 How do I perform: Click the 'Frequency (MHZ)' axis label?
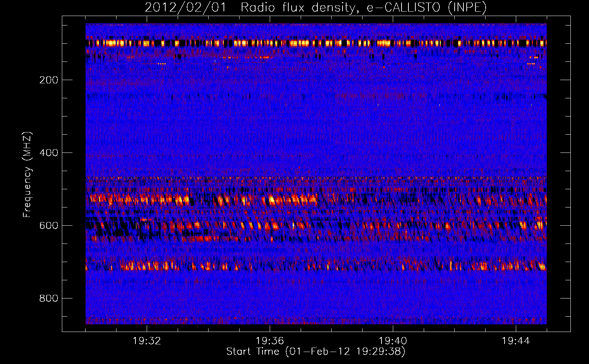[x=27, y=174]
